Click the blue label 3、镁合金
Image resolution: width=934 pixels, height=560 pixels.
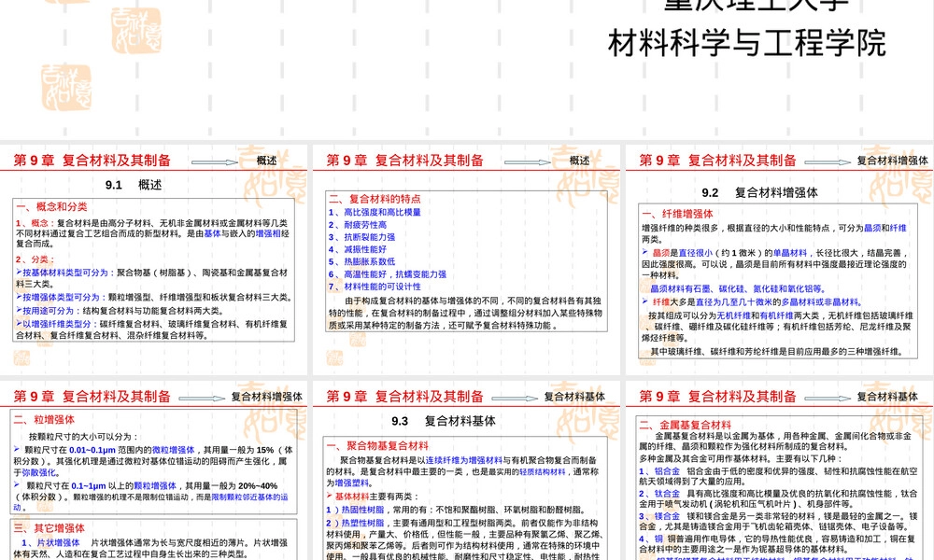659,516
